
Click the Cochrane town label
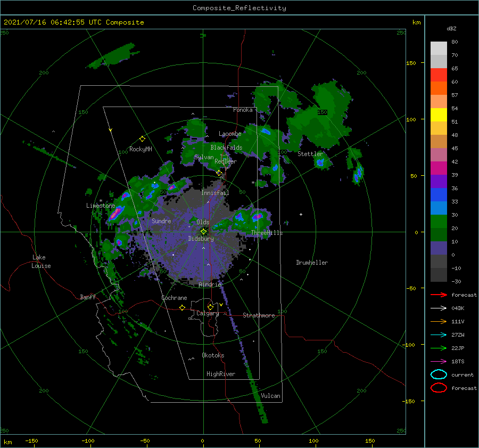click(x=174, y=298)
